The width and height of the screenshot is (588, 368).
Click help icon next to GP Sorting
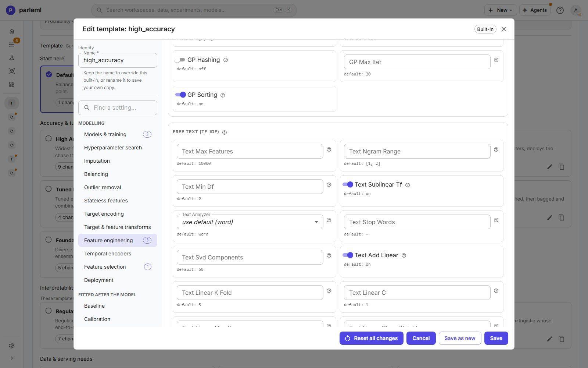click(x=223, y=95)
